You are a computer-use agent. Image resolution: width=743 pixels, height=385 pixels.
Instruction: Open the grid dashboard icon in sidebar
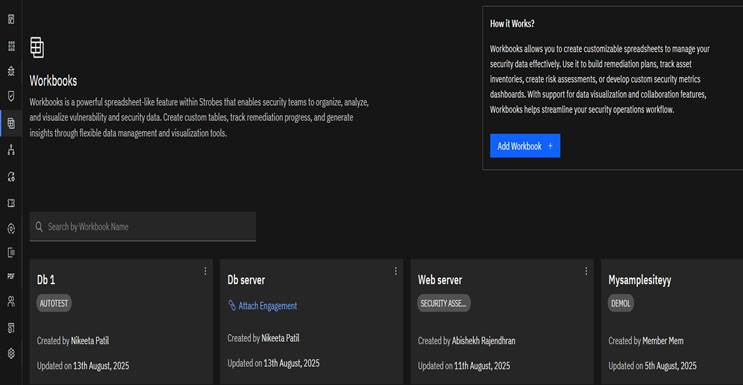click(x=11, y=46)
